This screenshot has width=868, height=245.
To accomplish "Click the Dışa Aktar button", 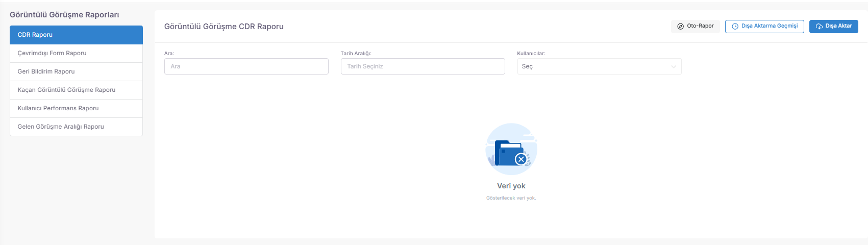I will click(x=833, y=26).
